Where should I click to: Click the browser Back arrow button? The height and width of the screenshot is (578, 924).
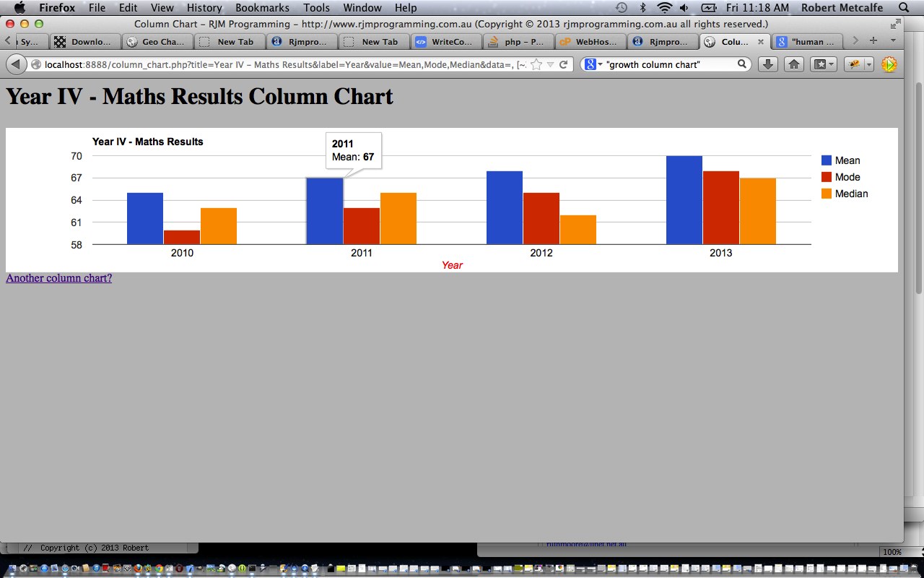16,65
